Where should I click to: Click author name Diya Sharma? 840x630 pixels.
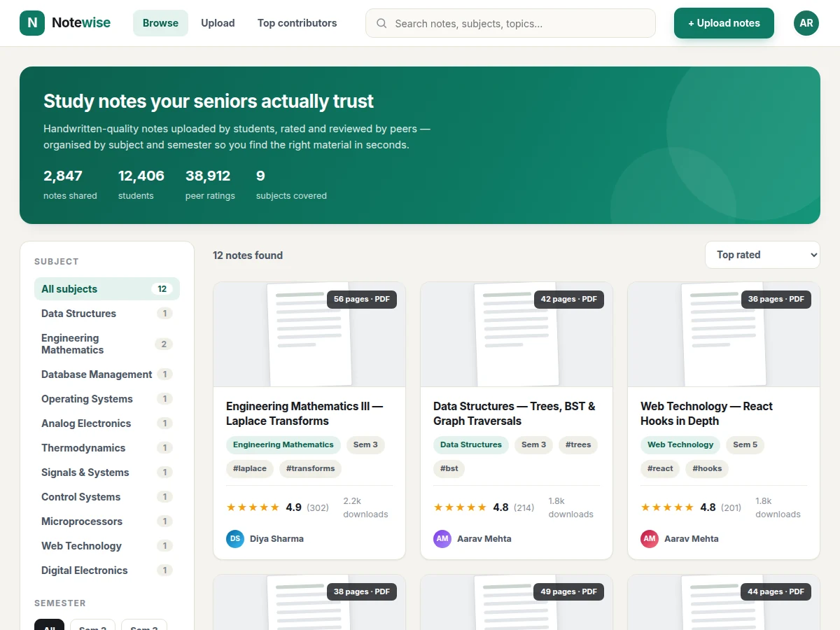pos(276,538)
